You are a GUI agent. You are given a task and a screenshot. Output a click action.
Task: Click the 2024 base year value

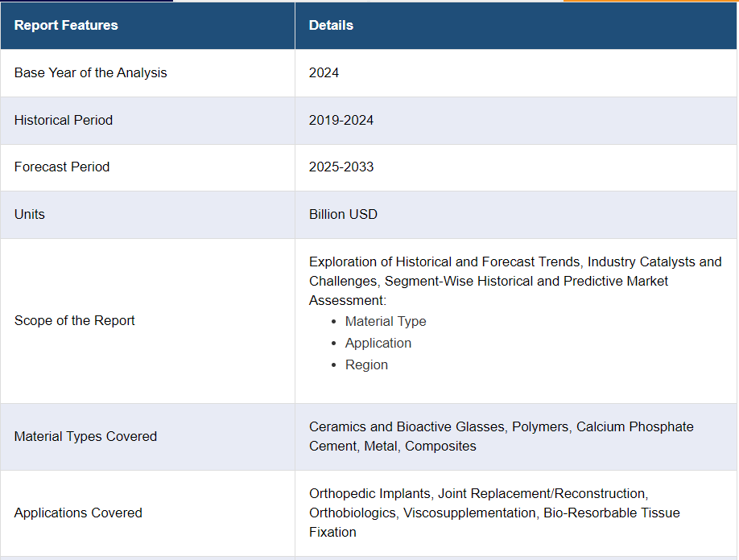324,72
